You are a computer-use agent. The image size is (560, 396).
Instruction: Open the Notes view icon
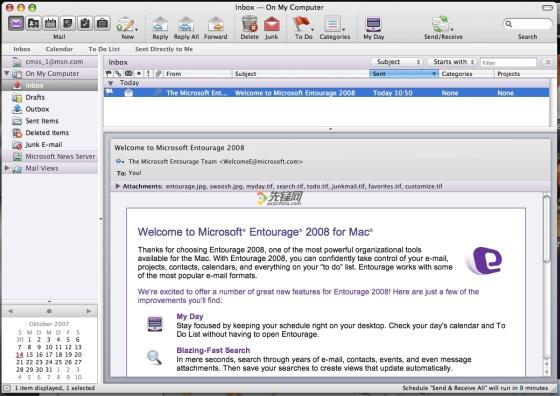[68, 24]
